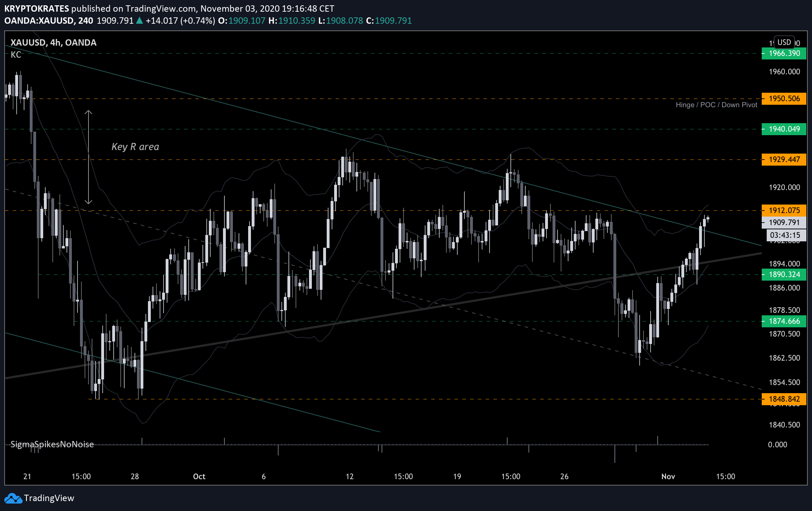Click the 1966.390 green price label

pos(784,53)
